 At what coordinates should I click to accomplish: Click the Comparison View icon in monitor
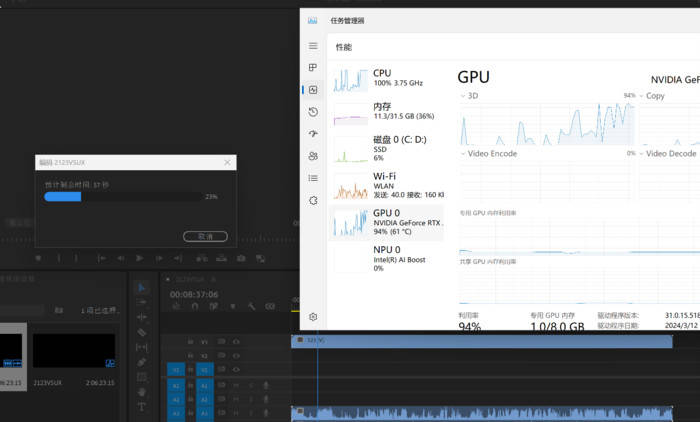[261, 258]
